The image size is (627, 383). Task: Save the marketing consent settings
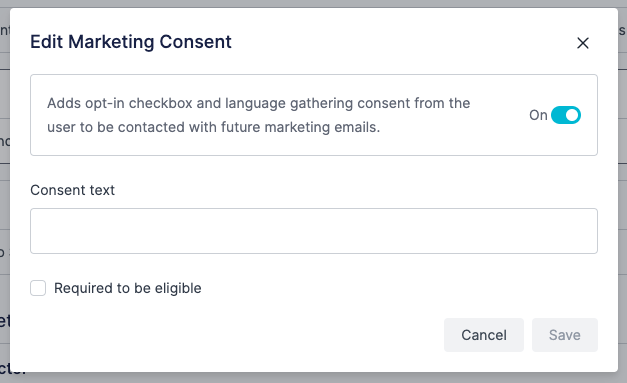565,335
